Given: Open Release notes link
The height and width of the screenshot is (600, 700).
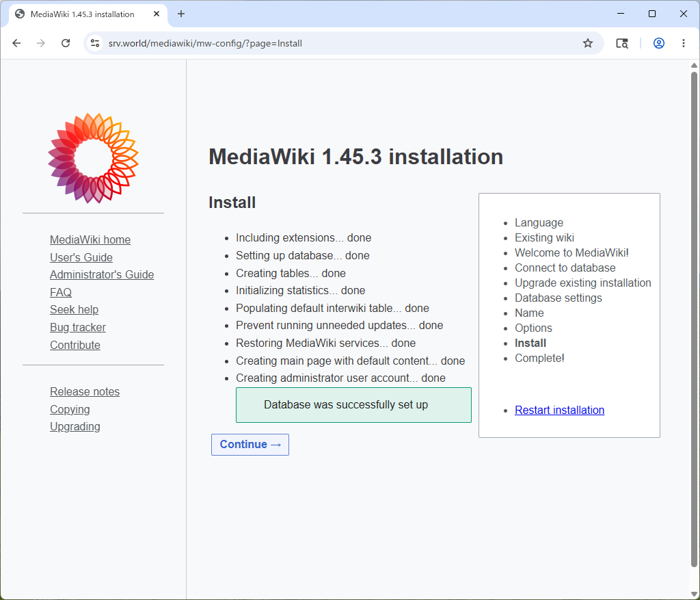Looking at the screenshot, I should click(85, 392).
